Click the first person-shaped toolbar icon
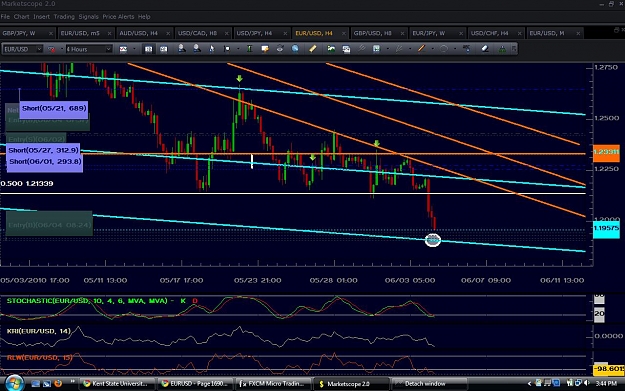The width and height of the screenshot is (625, 391). coord(181,49)
